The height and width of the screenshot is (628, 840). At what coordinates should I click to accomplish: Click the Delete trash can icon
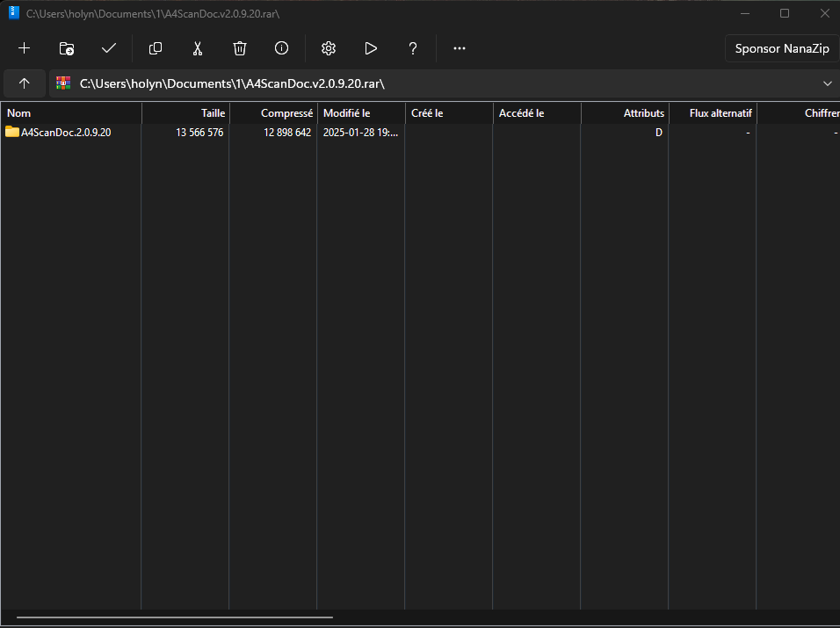[x=240, y=48]
